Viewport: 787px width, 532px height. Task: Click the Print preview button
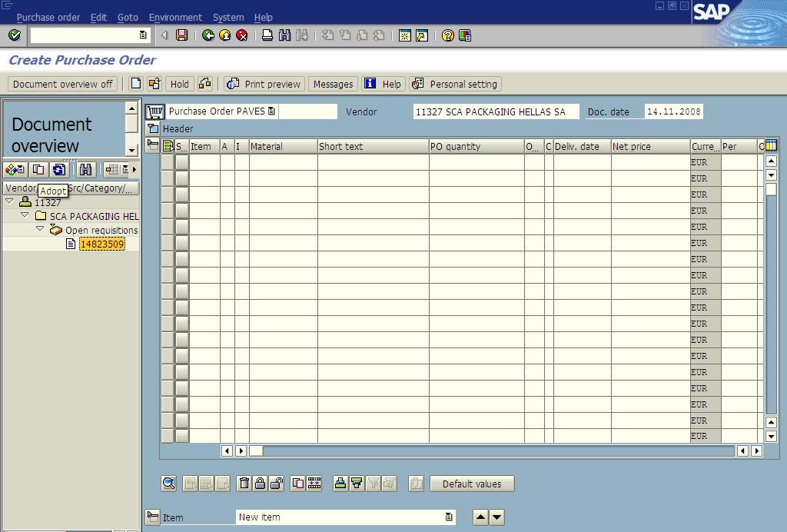point(264,84)
